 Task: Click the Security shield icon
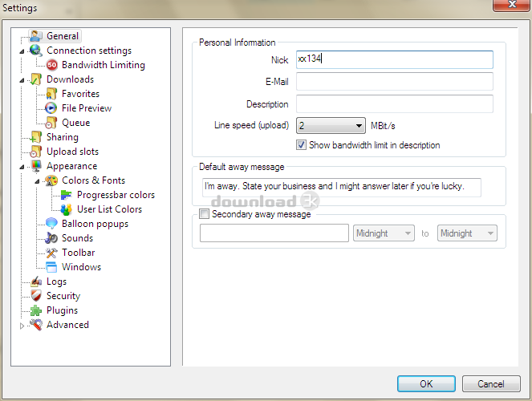point(36,296)
